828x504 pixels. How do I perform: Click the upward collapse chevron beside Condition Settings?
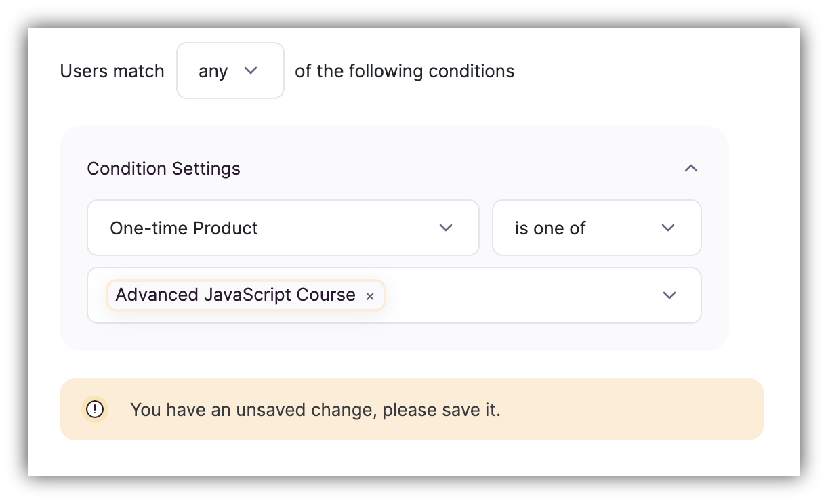[690, 168]
